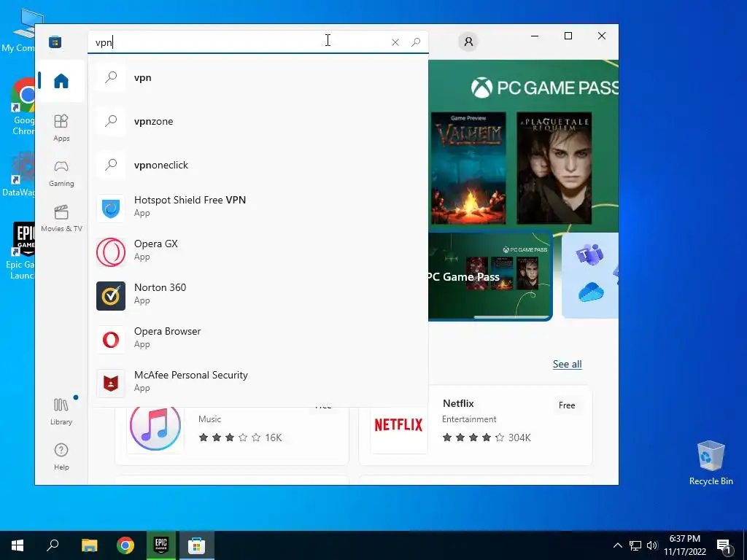
Task: Click the Norton 360 checkmark icon
Action: [111, 296]
